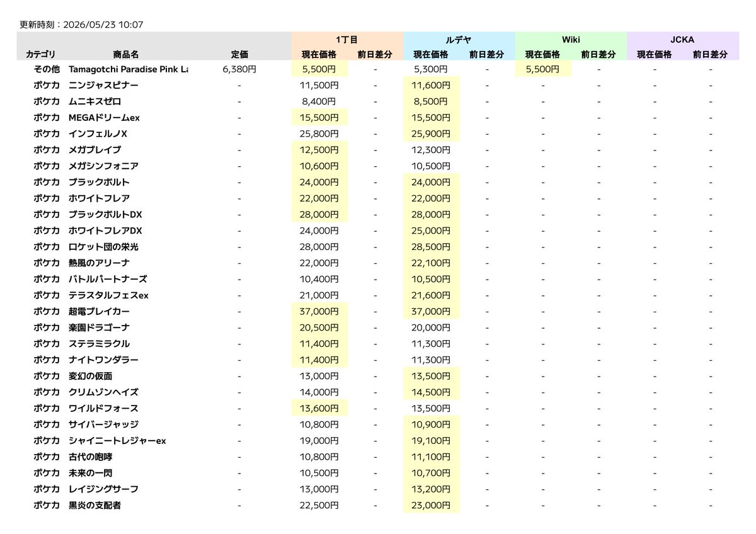
Task: Click 前日差分 header under JCKA
Action: click(x=711, y=55)
